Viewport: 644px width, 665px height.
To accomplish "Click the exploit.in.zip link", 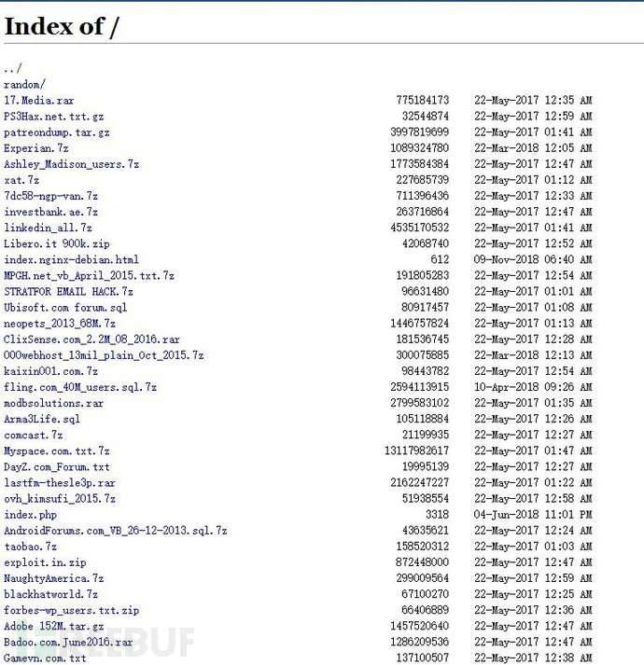I will click(x=45, y=562).
